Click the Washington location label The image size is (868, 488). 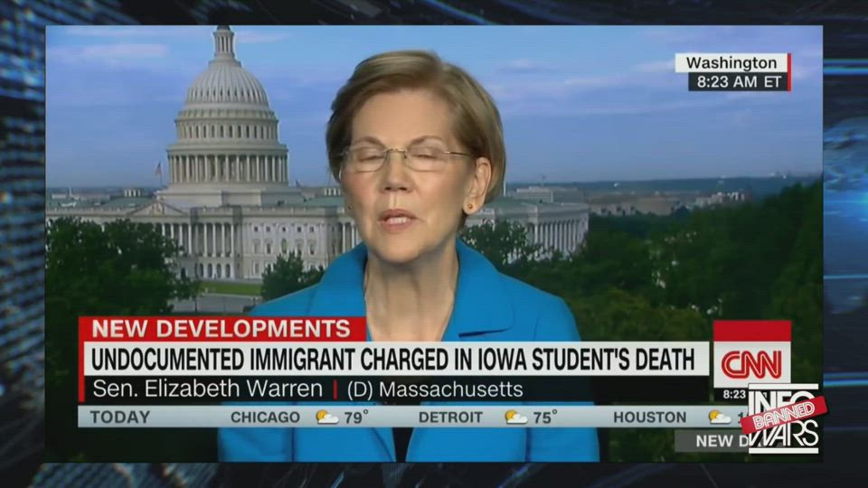click(x=731, y=63)
